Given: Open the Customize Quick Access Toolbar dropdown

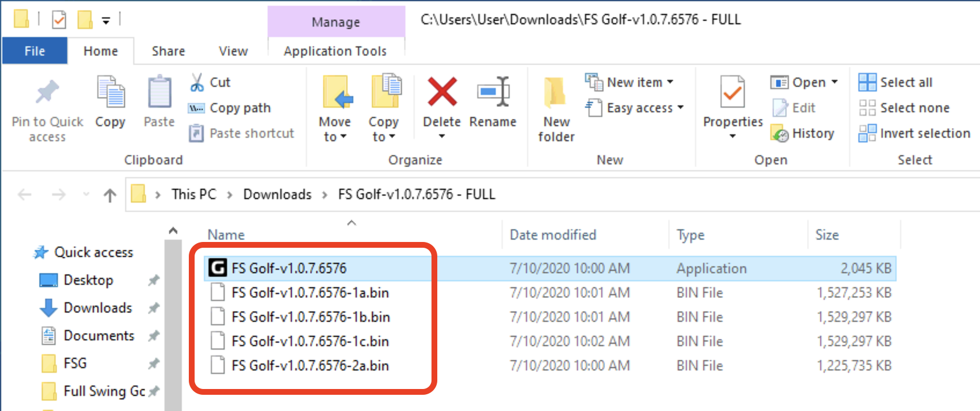Looking at the screenshot, I should [106, 20].
